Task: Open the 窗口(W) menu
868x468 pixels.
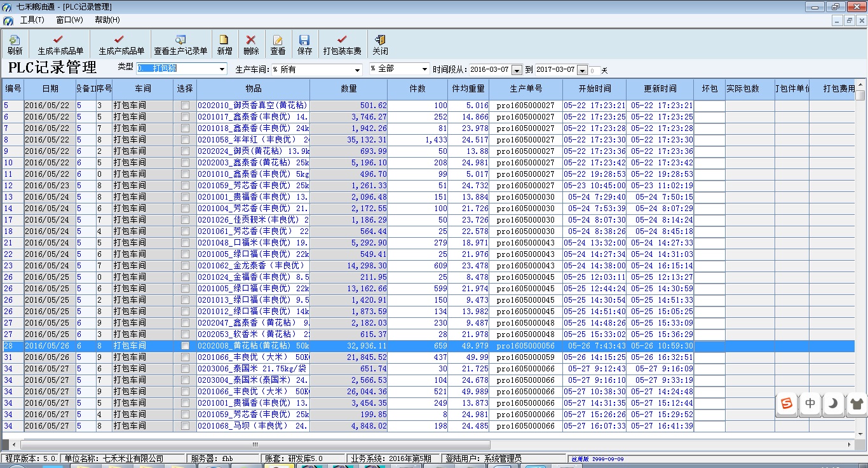Action: click(69, 20)
